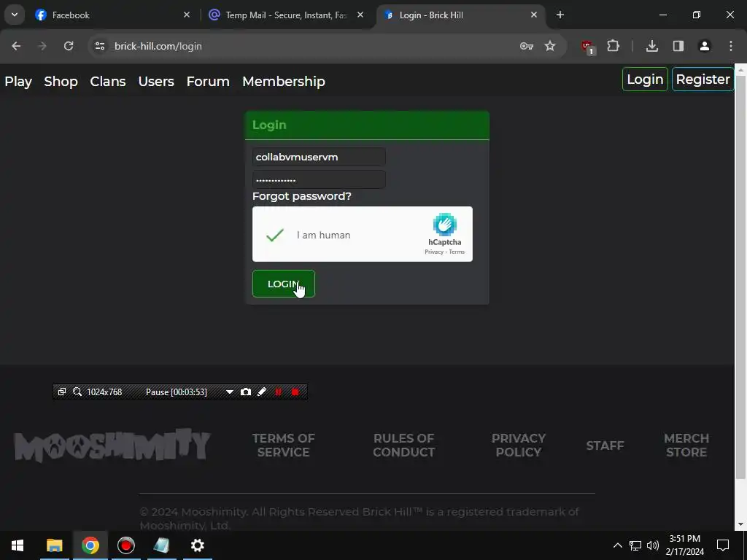747x560 pixels.
Task: Click the Login button in the header
Action: point(645,79)
